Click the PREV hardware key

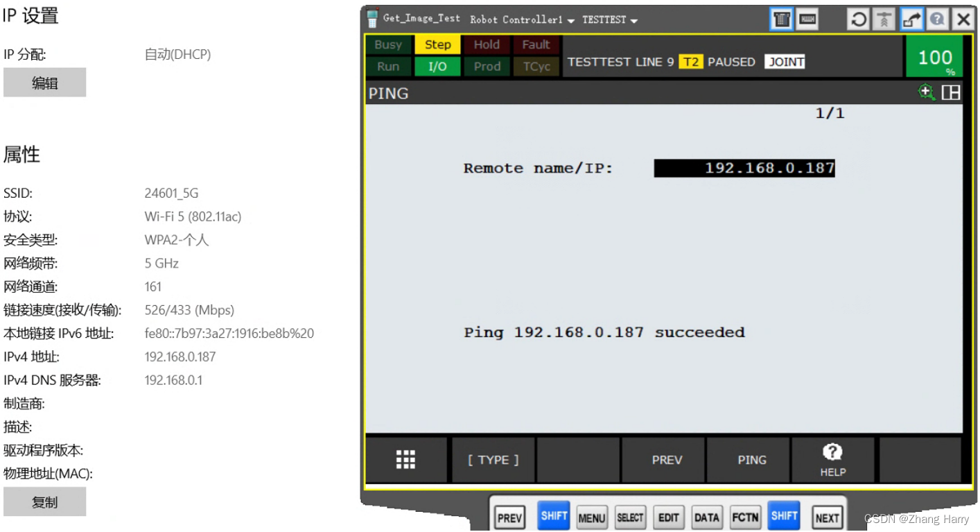click(509, 517)
